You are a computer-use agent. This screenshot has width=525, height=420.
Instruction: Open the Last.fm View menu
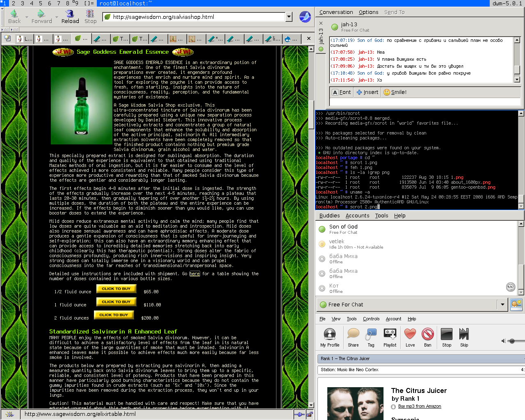[336, 319]
